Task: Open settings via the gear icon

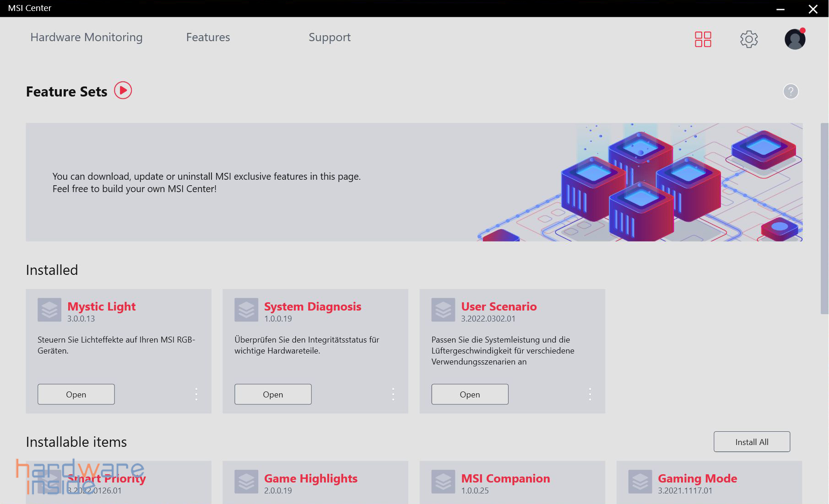Action: click(x=749, y=39)
